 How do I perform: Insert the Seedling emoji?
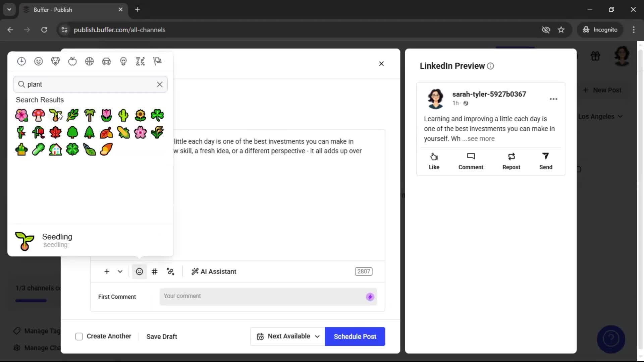point(55,115)
